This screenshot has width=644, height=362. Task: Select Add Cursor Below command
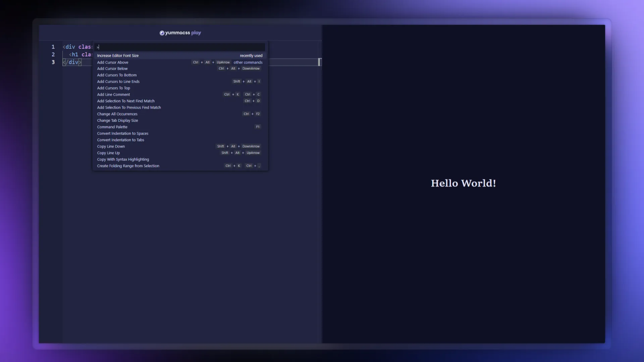tap(180, 69)
